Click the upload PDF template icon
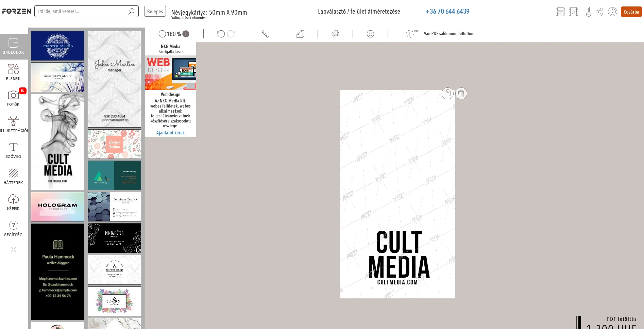 411,33
